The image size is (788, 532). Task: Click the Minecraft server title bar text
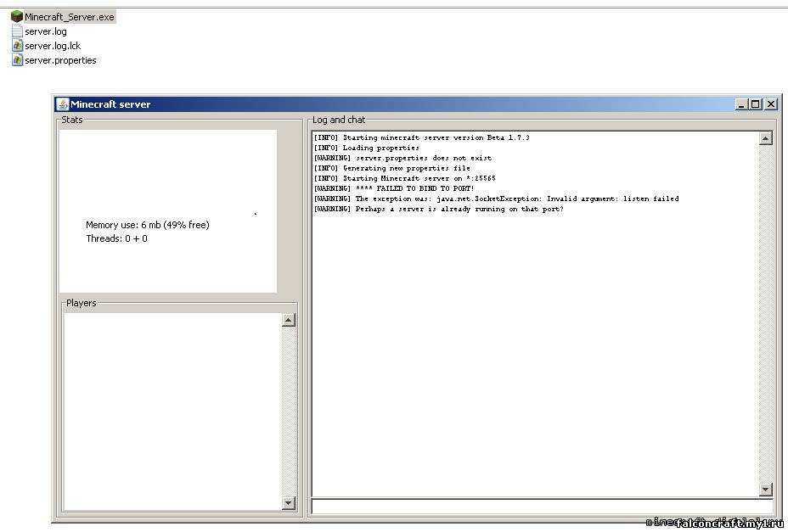110,104
